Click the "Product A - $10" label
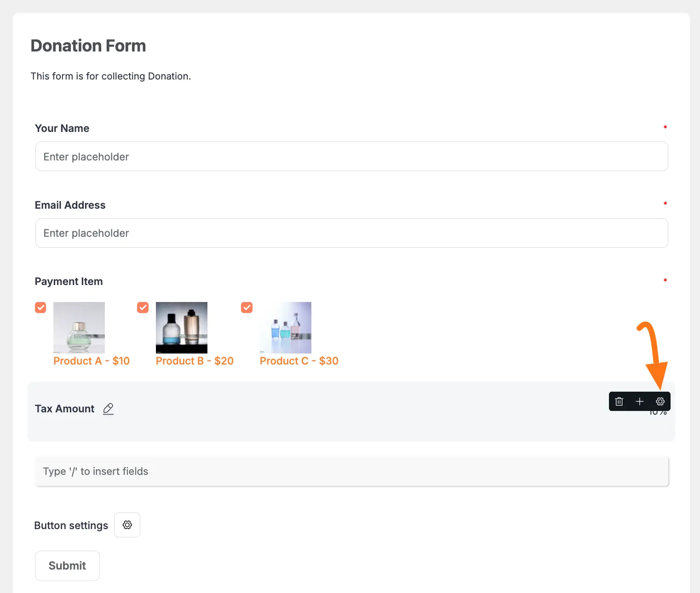 [x=92, y=361]
